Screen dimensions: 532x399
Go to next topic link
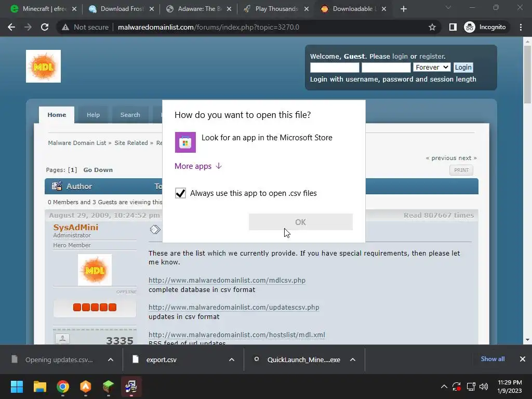click(x=464, y=158)
